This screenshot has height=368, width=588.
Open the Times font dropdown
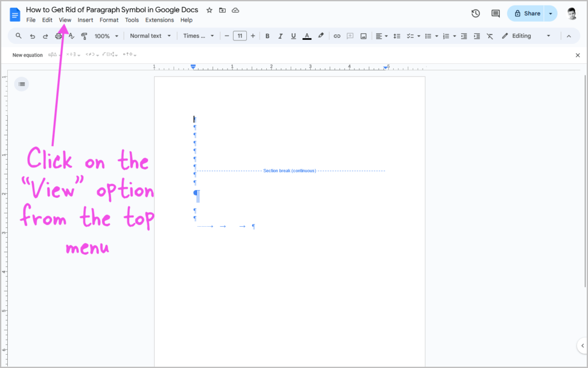pos(199,36)
